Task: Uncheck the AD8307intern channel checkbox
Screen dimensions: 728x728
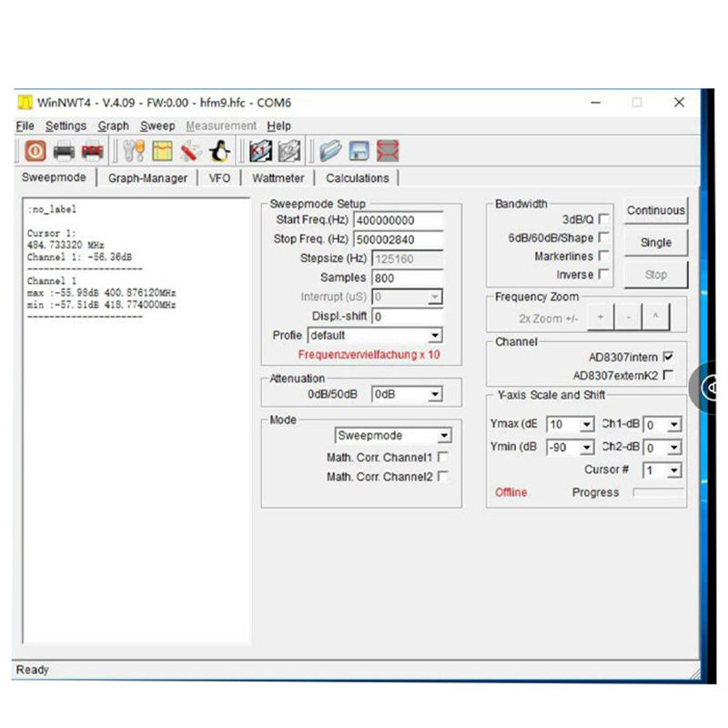Action: (x=669, y=357)
